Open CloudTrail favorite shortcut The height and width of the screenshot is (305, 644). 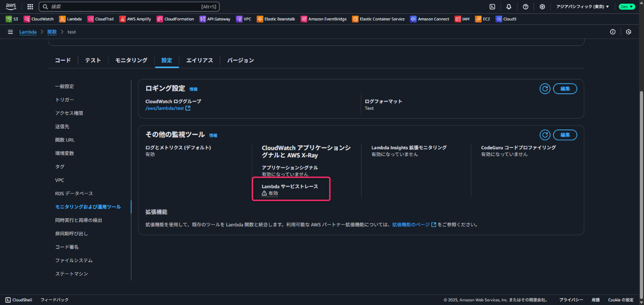(101, 19)
